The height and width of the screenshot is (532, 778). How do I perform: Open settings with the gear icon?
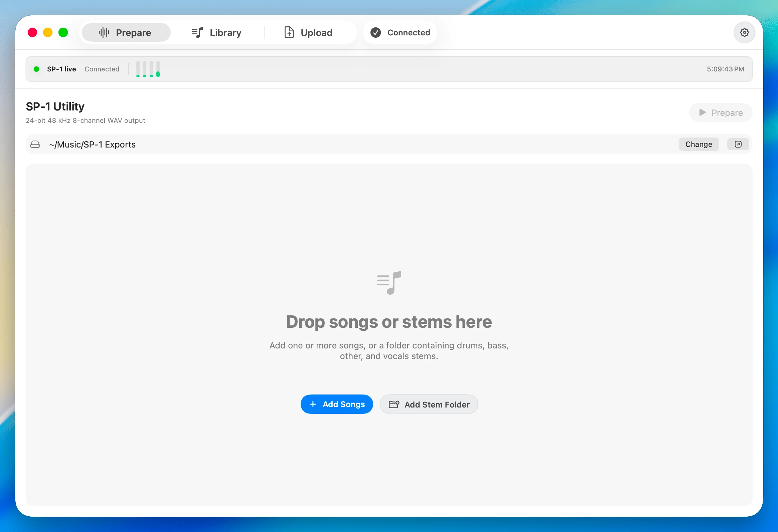tap(744, 32)
